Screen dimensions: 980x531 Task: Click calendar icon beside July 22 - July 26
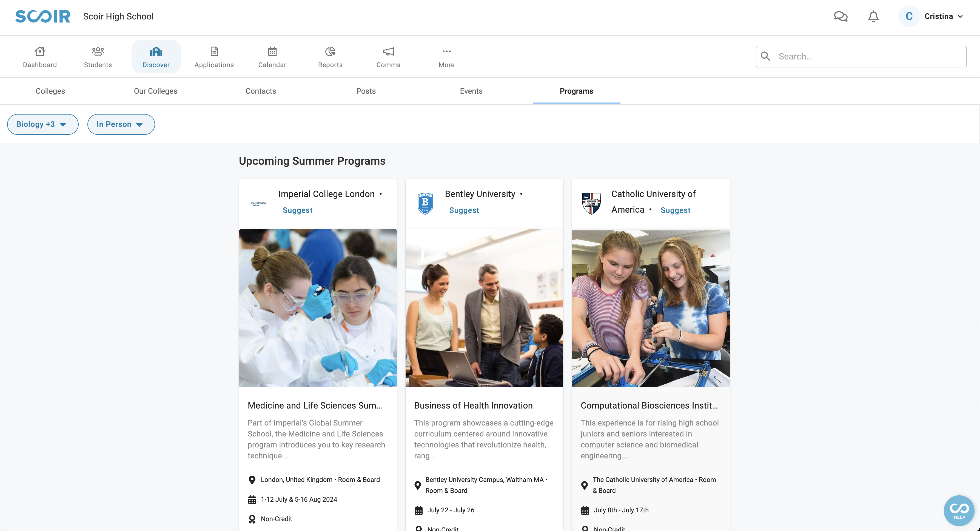coord(418,510)
